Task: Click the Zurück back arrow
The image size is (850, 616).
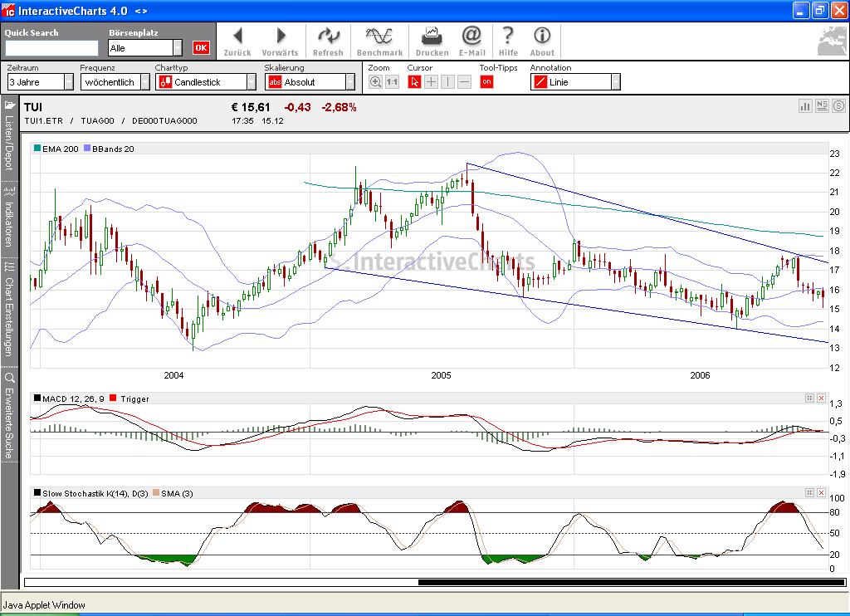Action: coord(237,40)
